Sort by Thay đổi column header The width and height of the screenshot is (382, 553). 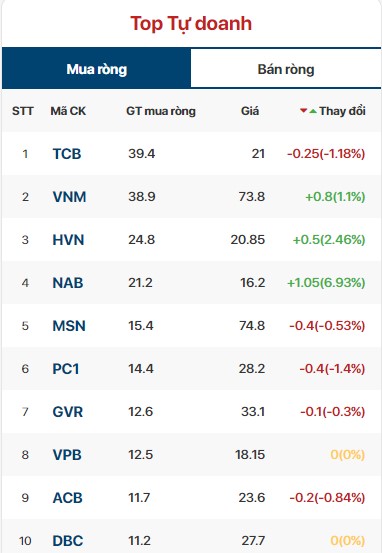[x=342, y=111]
